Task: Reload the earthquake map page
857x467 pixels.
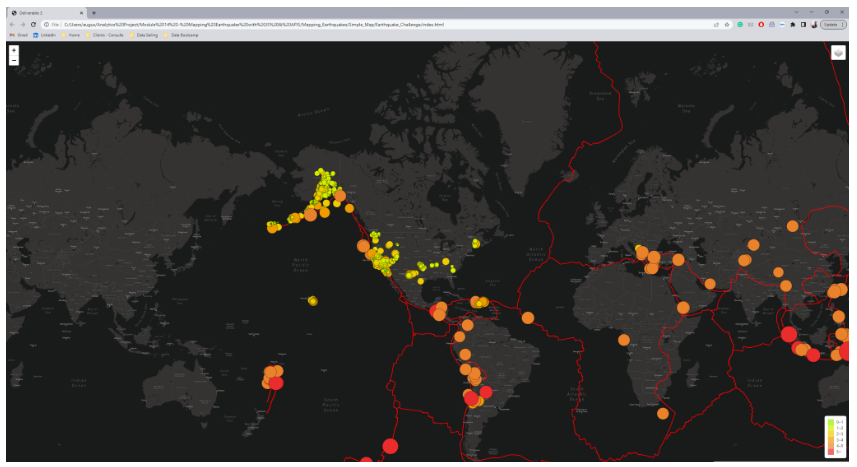Action: (x=33, y=25)
